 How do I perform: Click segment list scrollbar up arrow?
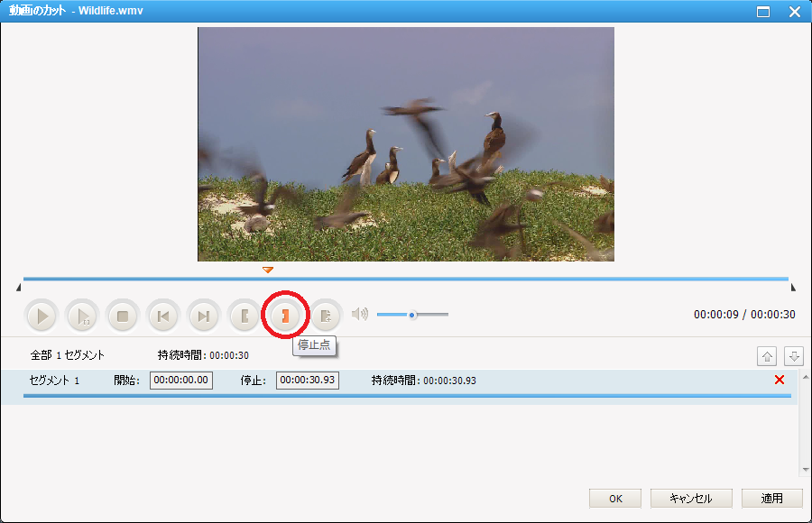pos(806,376)
